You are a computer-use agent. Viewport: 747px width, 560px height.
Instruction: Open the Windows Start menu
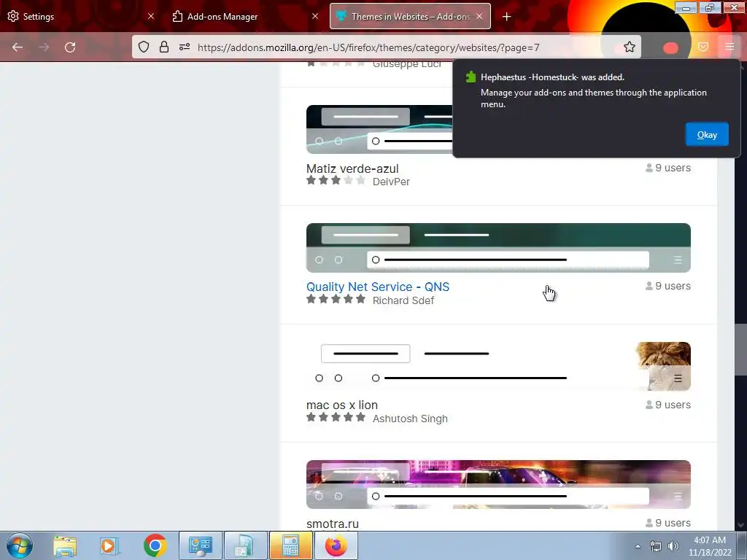[20, 545]
